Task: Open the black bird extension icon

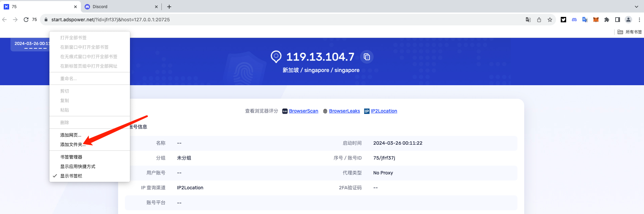Action: coord(563,20)
